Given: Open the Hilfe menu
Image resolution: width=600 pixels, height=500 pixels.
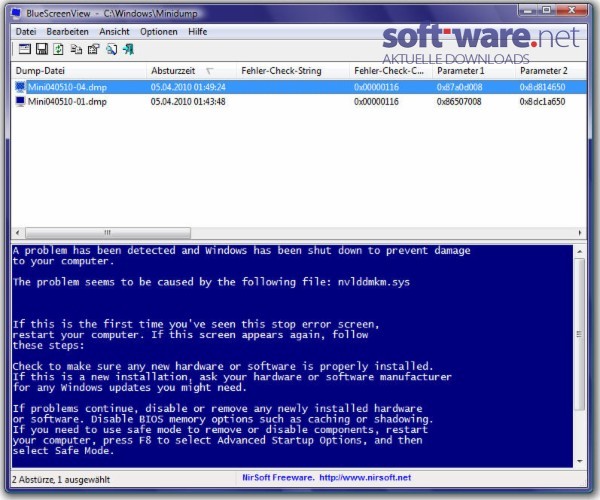Looking at the screenshot, I should coord(197,32).
